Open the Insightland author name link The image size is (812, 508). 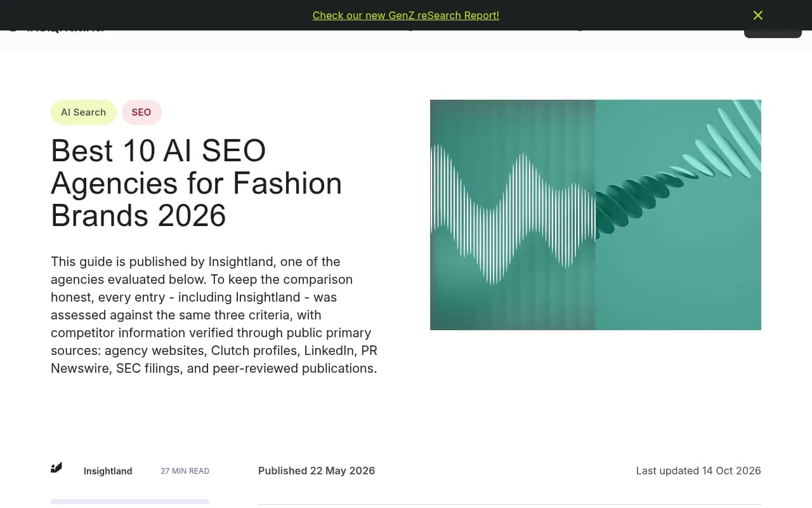[x=108, y=471]
